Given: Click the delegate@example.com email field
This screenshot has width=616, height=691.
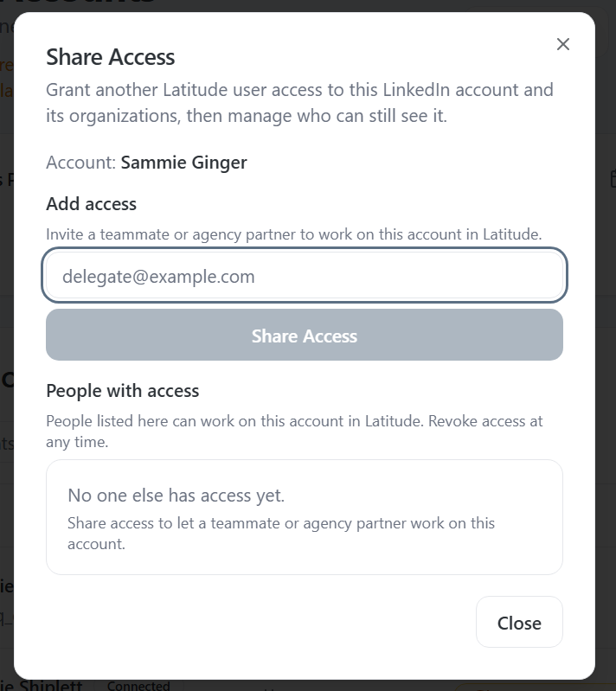Looking at the screenshot, I should 305,277.
